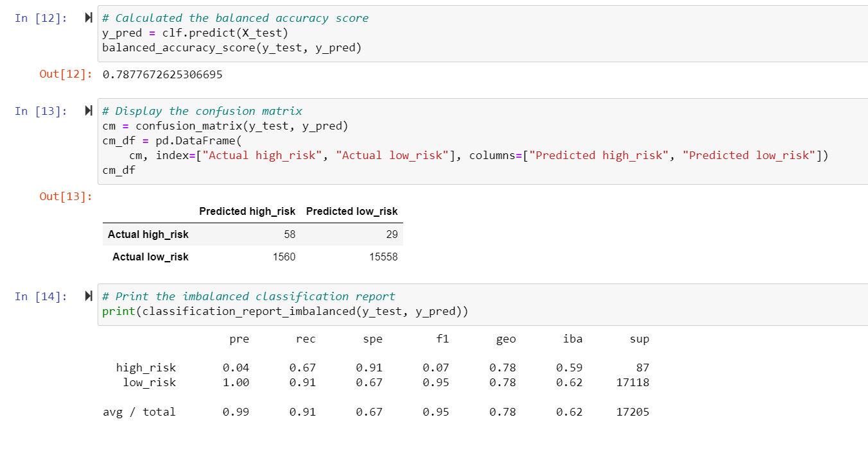Image resolution: width=868 pixels, height=449 pixels.
Task: Click the 'Actual low_risk' row label
Action: (x=150, y=257)
